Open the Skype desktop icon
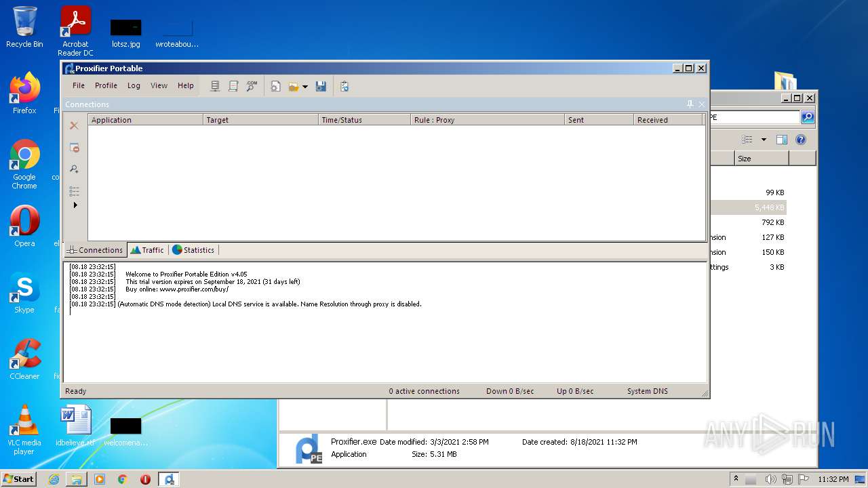Screen dimensions: 868x488 point(24,293)
